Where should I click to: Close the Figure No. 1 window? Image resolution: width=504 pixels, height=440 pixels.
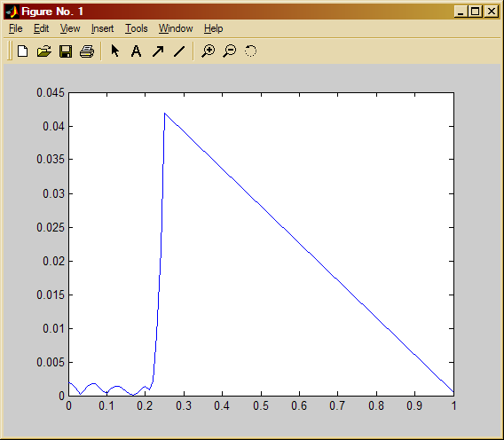(492, 12)
